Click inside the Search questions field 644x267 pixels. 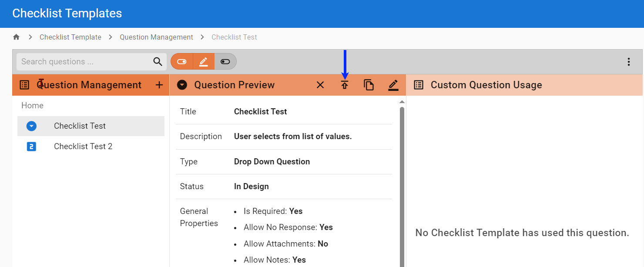(x=78, y=61)
